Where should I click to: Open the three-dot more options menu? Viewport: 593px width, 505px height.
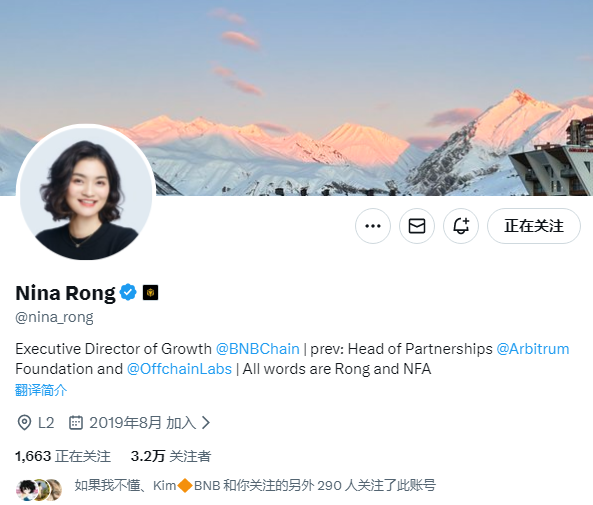pos(373,226)
